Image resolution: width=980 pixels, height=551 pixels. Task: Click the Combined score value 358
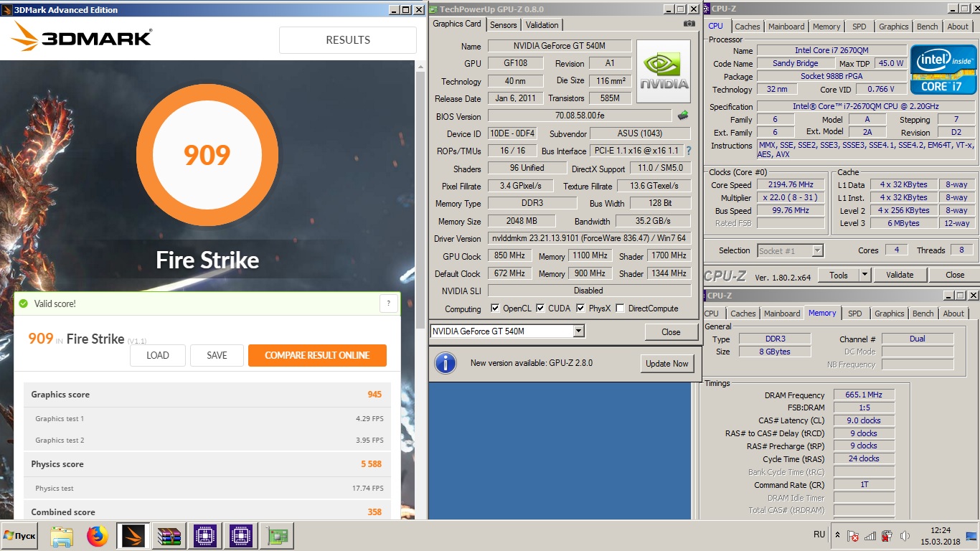click(374, 512)
